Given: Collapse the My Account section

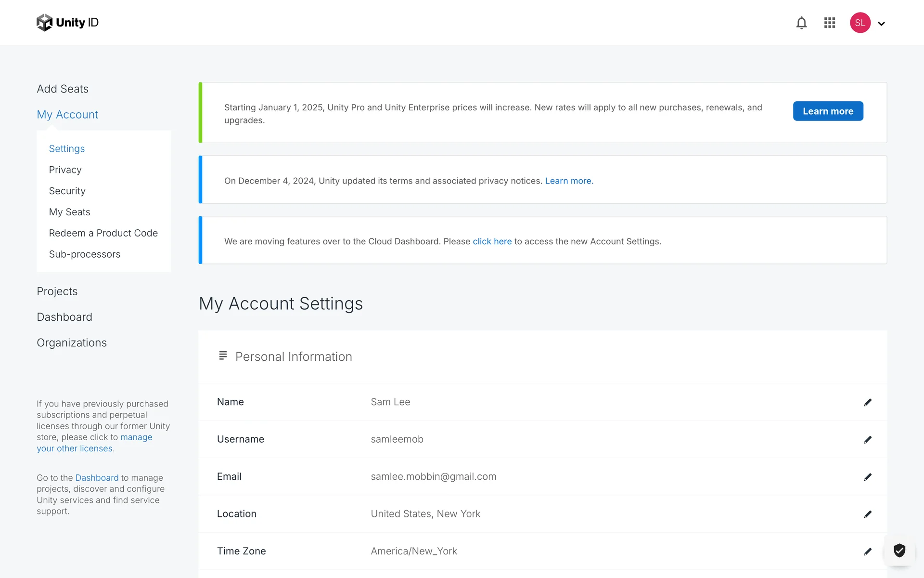Looking at the screenshot, I should point(67,115).
